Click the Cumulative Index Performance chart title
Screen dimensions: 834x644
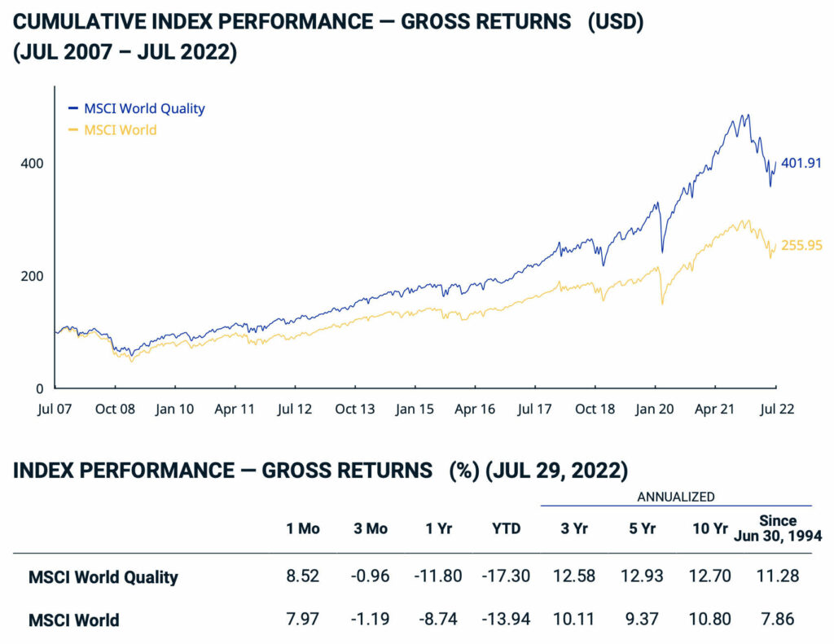click(x=328, y=22)
